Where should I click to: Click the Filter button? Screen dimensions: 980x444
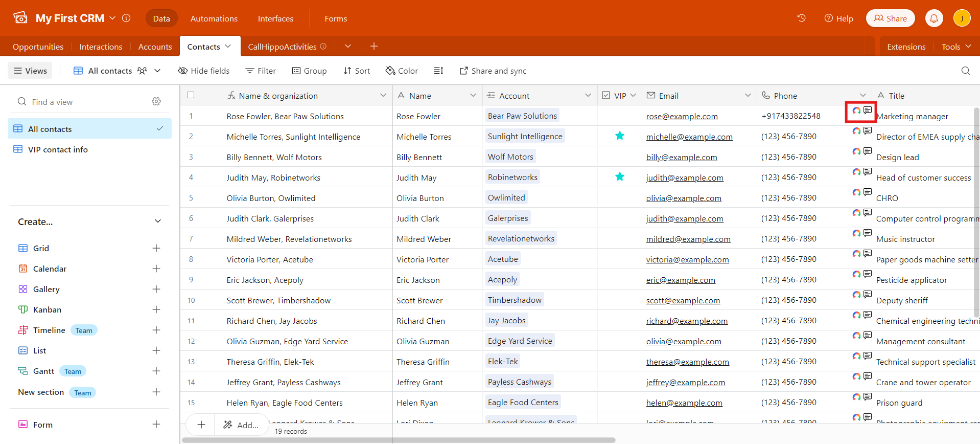tap(261, 71)
